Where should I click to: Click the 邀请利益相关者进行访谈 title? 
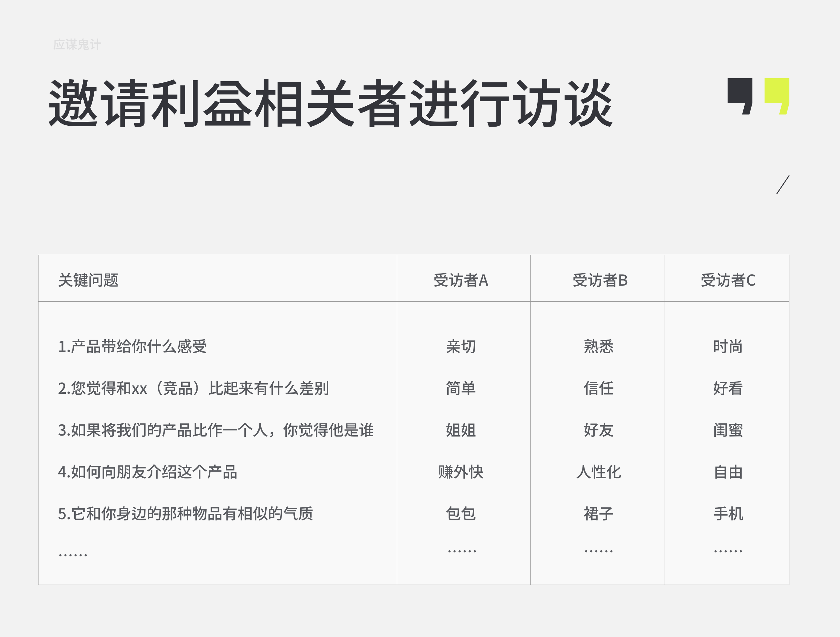(x=330, y=103)
